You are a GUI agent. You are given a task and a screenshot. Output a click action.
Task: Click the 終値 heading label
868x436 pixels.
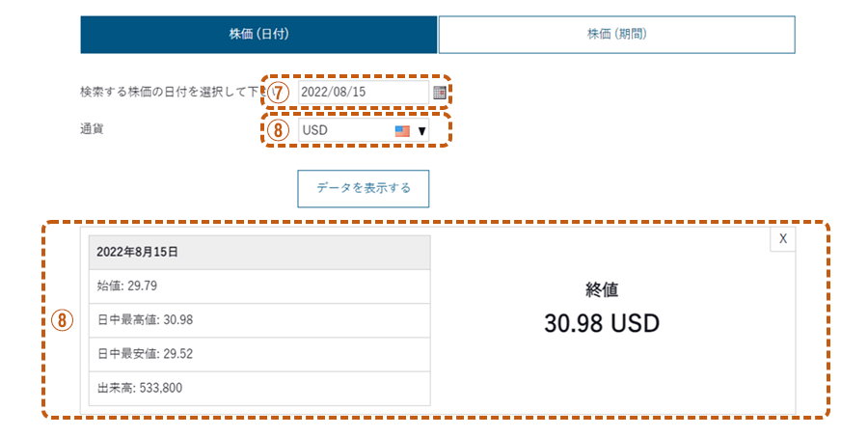[x=602, y=289]
